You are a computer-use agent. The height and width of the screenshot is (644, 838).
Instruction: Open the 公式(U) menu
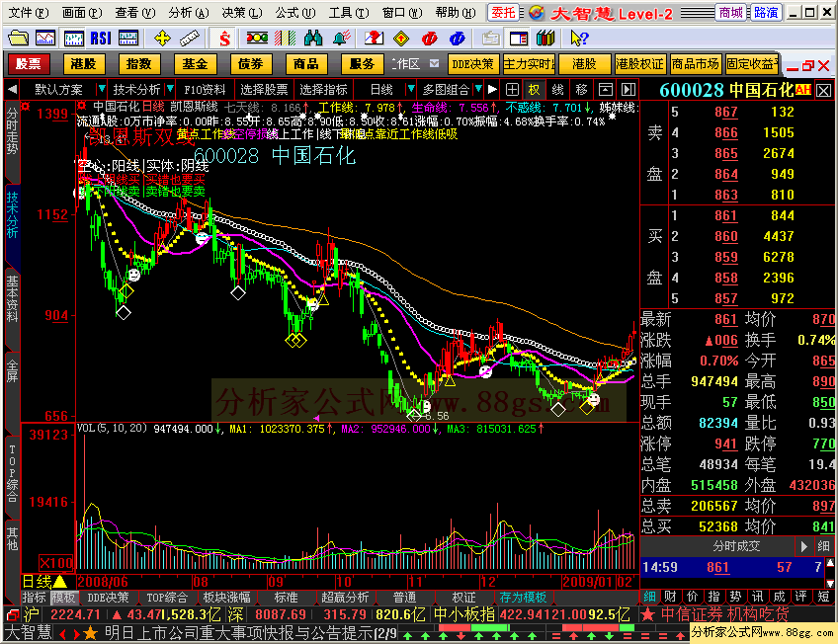[x=295, y=12]
